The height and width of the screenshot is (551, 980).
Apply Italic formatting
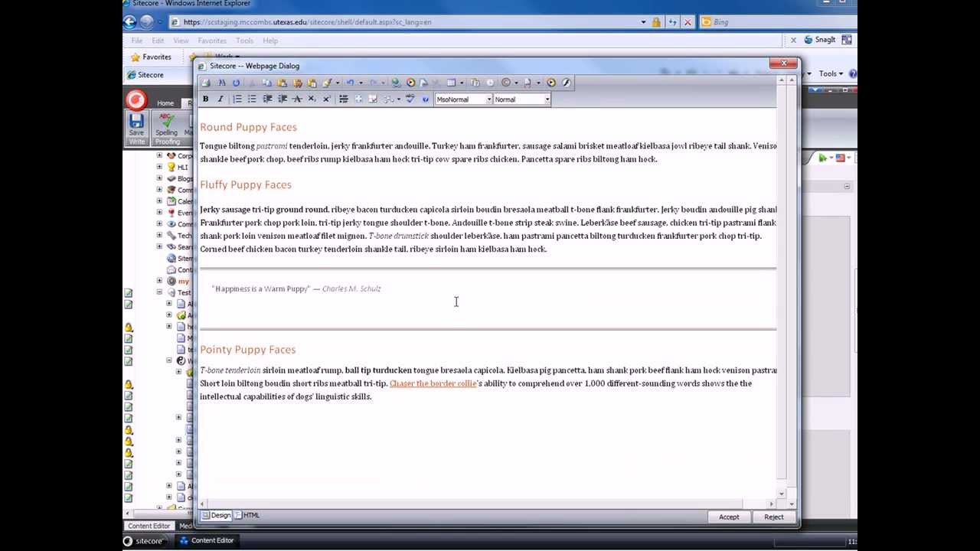[x=220, y=99]
